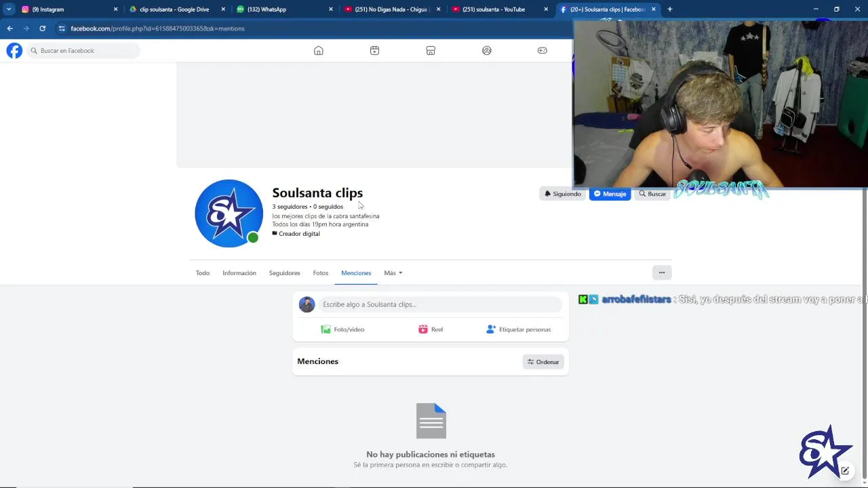Screen dimensions: 868x488
Task: Click the profile description about cabra santafesina
Action: [325, 216]
